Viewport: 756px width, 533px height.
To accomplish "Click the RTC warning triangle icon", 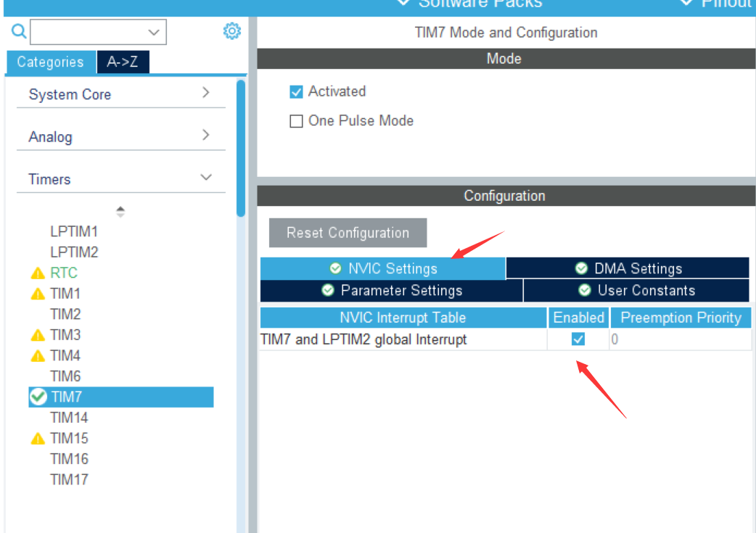I will tap(38, 273).
